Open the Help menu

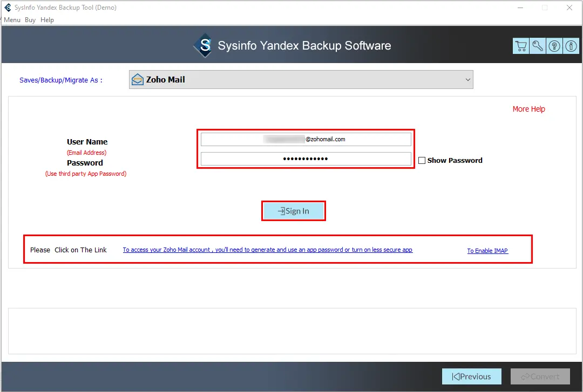tap(47, 20)
